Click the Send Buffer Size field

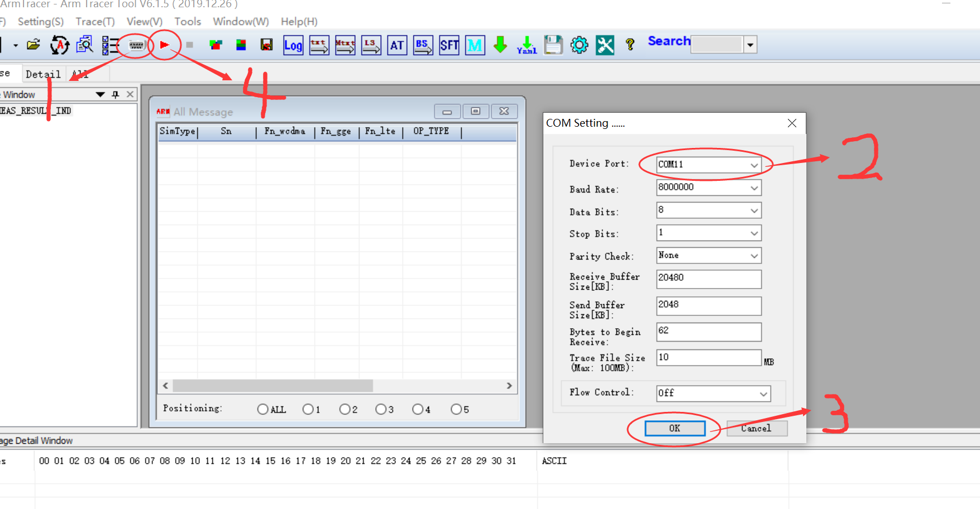click(x=709, y=306)
